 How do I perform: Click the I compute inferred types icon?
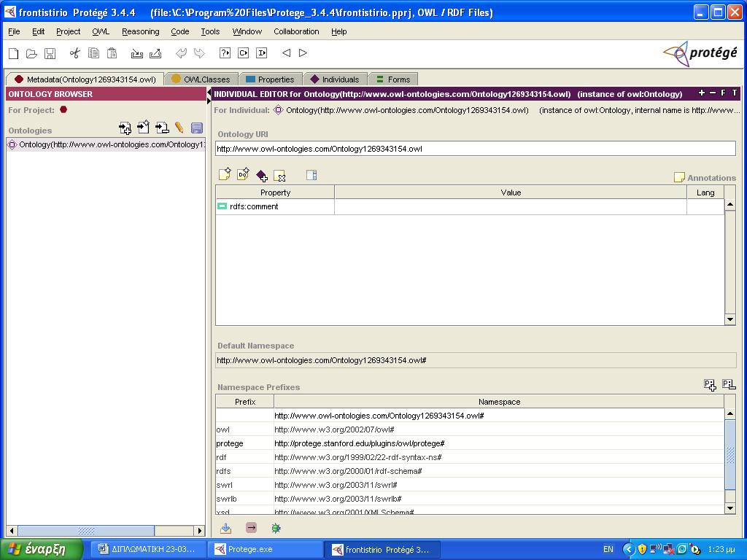click(x=262, y=52)
